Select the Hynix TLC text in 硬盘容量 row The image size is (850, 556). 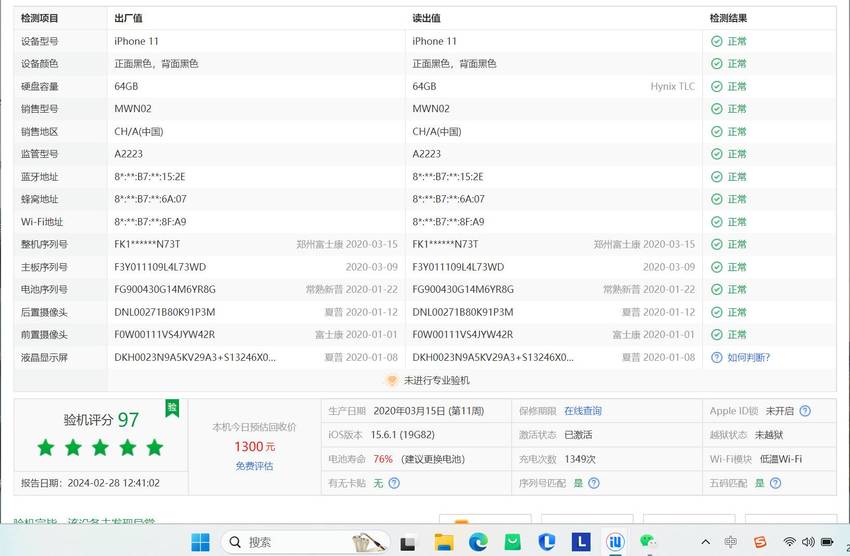click(x=672, y=86)
